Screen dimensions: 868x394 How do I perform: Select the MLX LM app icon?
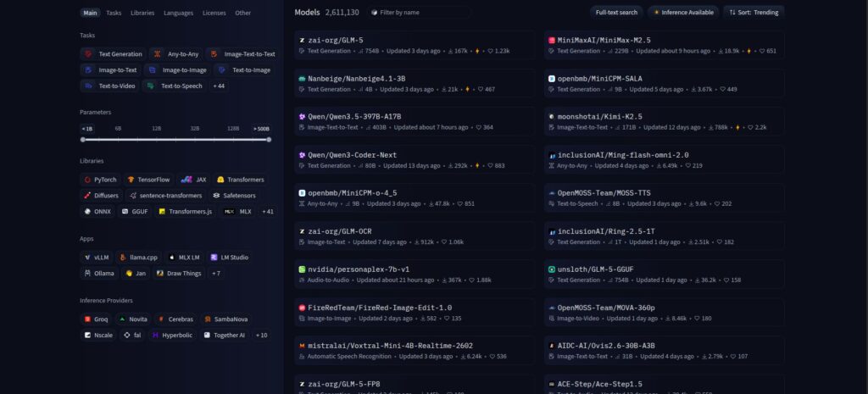click(x=171, y=258)
